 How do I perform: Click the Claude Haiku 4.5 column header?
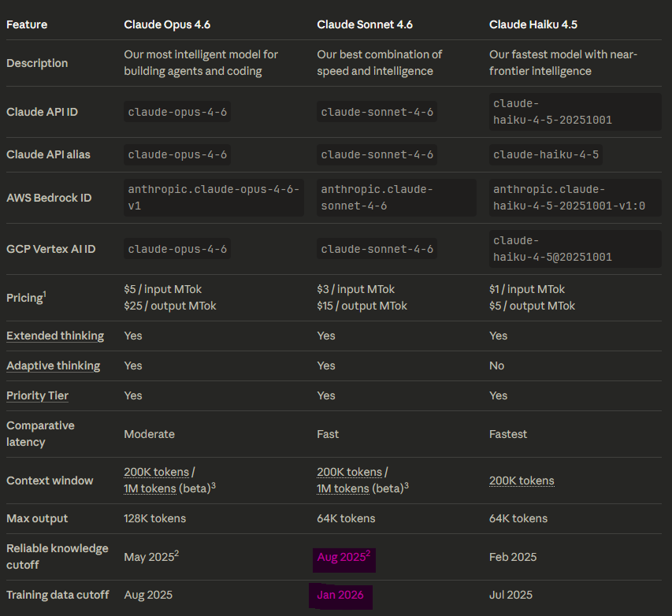533,24
